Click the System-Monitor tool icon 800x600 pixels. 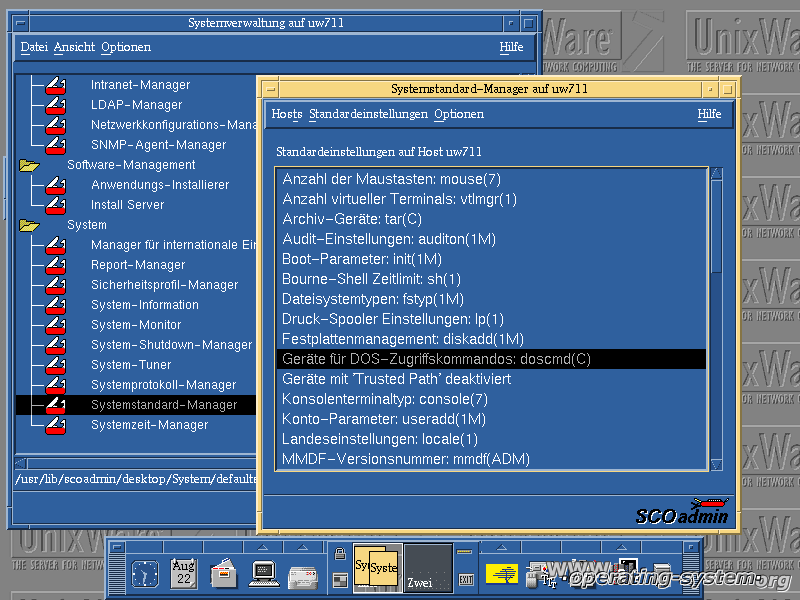click(55, 325)
